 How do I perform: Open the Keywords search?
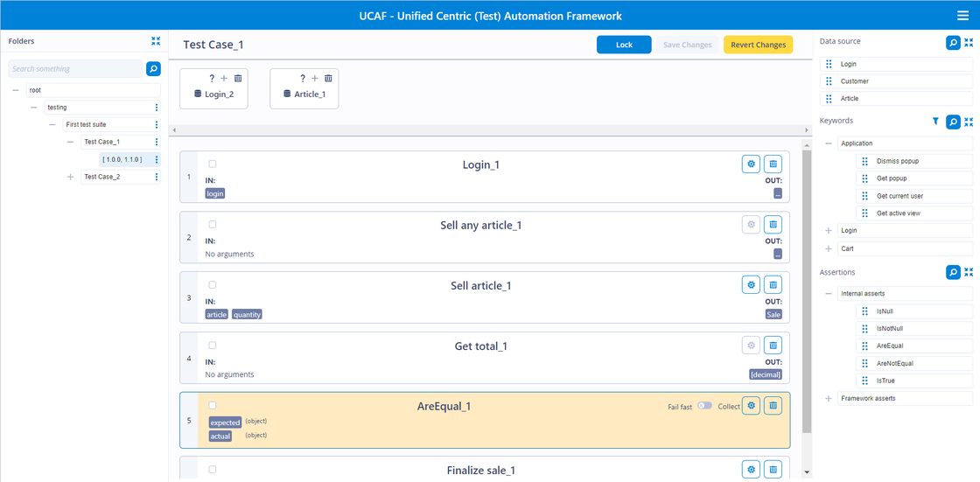[953, 122]
